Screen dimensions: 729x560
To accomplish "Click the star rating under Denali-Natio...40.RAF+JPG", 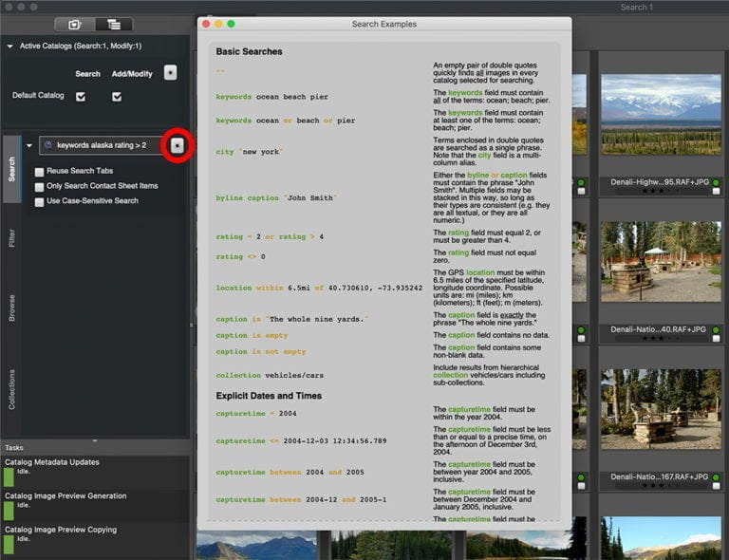I will 660,338.
